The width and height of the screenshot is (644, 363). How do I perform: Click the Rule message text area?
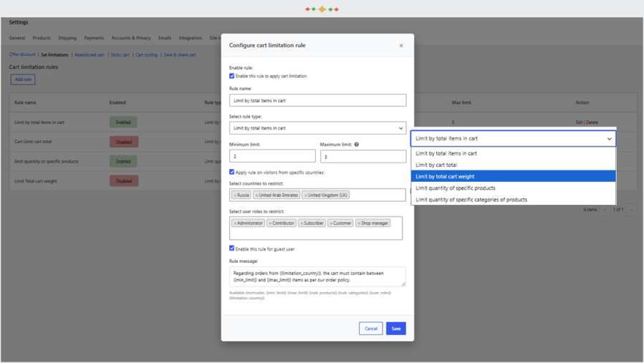click(317, 276)
